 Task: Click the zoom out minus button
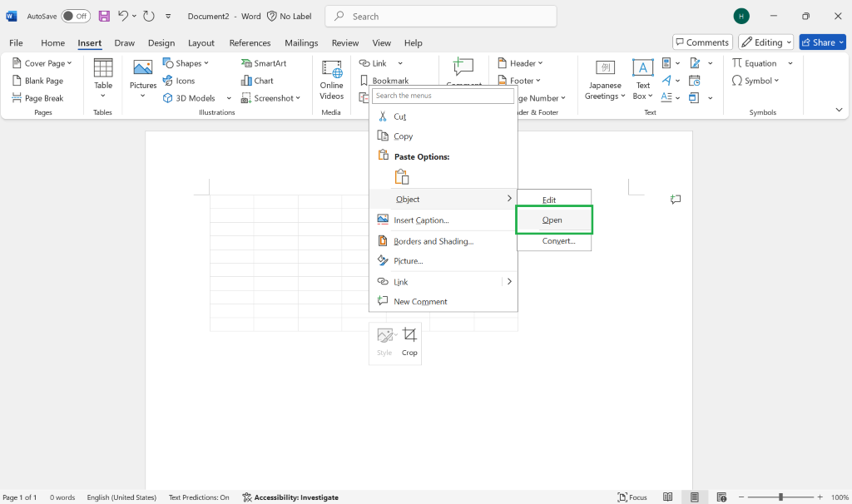[741, 497]
